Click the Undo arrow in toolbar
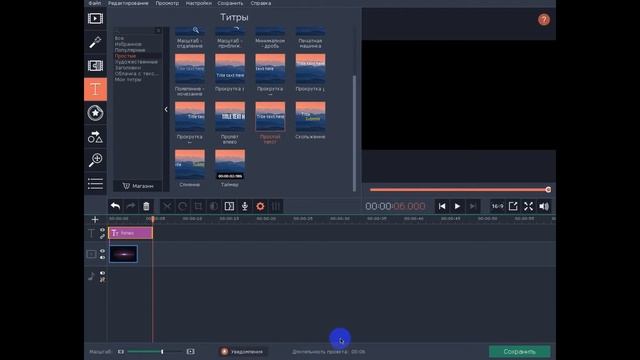640x360 pixels. [x=116, y=206]
